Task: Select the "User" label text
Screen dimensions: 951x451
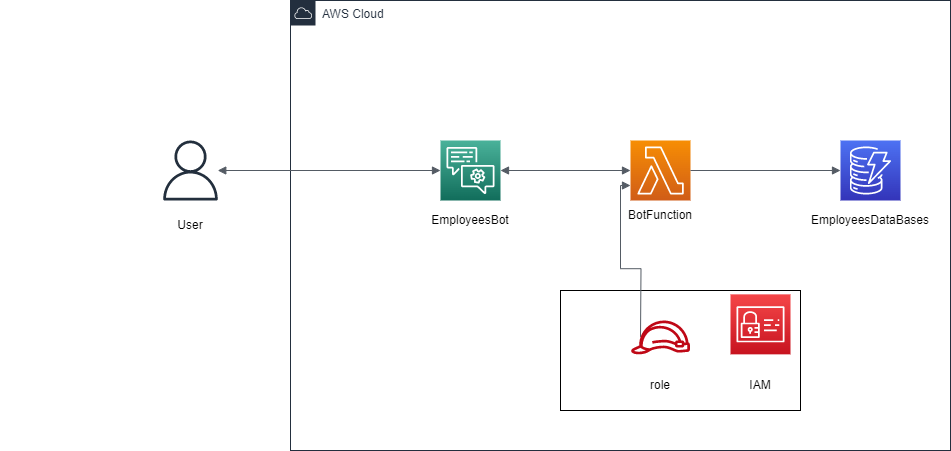Action: pyautogui.click(x=190, y=225)
